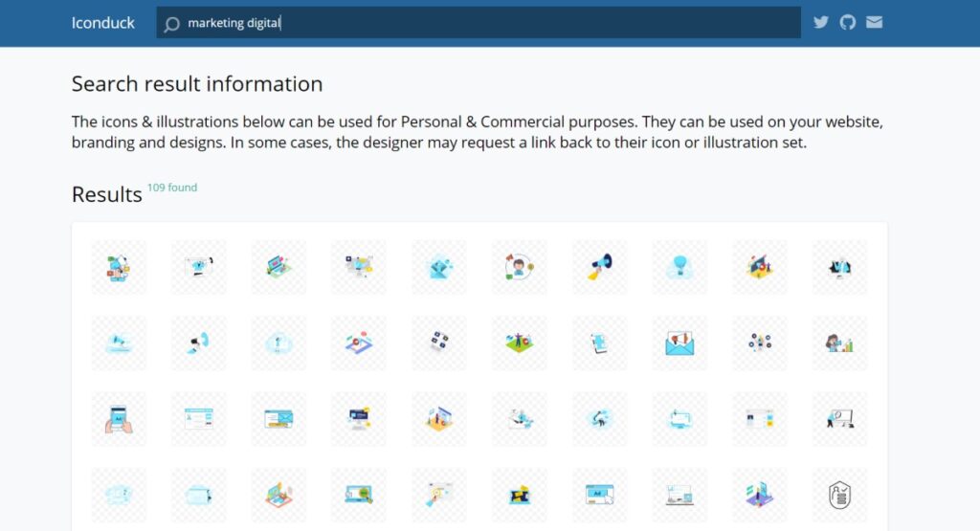Screen dimensions: 980x531
Task: Click the 'Results' heading
Action: pos(107,194)
